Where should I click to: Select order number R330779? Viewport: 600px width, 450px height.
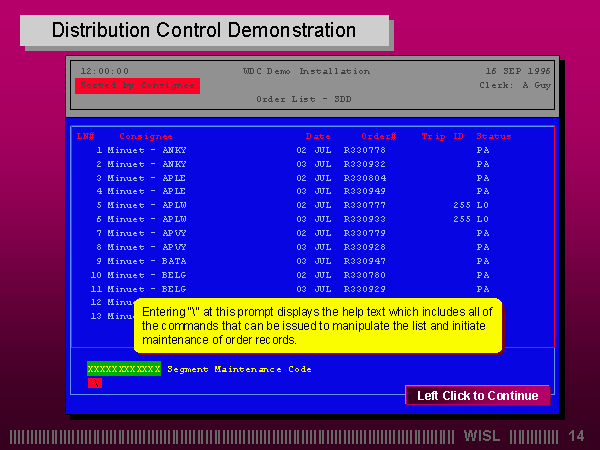[x=365, y=233]
